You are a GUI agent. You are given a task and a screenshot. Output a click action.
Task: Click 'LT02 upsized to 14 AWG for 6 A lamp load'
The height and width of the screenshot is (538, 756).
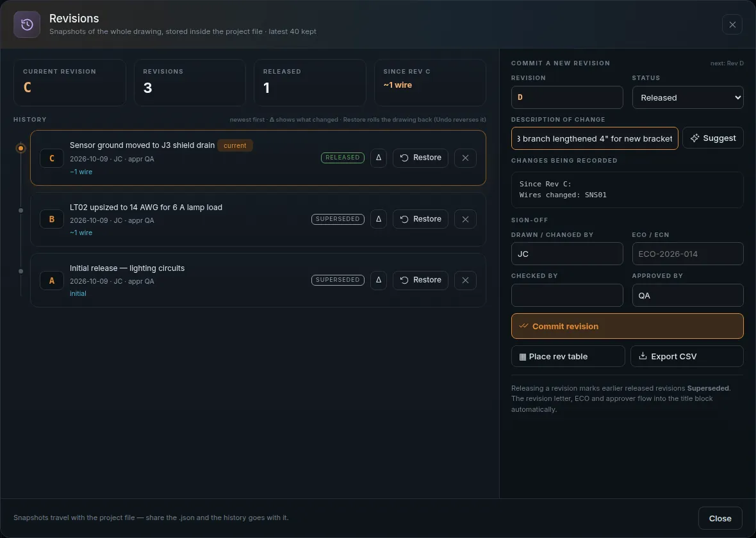146,208
